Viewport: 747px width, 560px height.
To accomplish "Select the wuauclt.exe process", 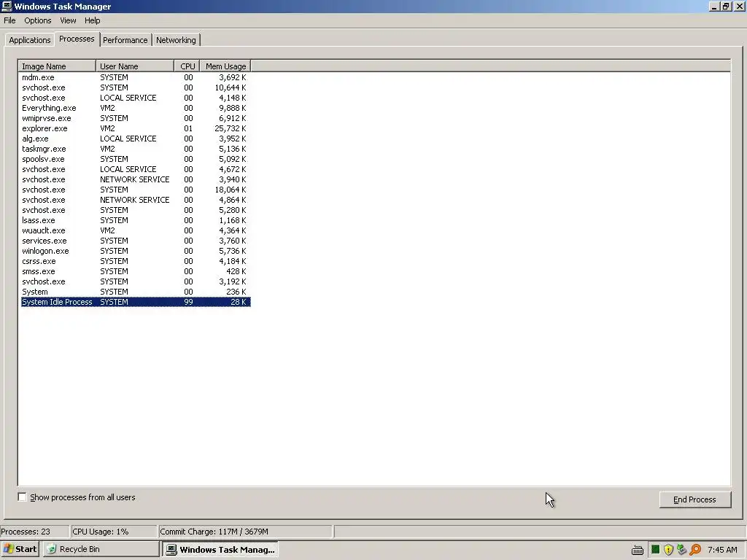I will (136, 230).
